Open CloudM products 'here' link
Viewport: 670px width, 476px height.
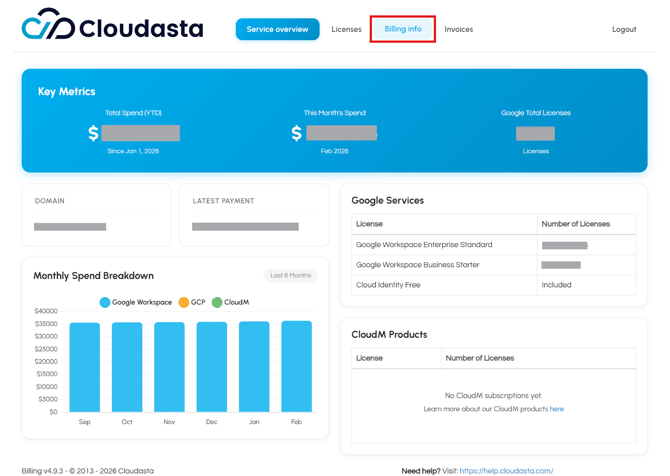pyautogui.click(x=556, y=409)
